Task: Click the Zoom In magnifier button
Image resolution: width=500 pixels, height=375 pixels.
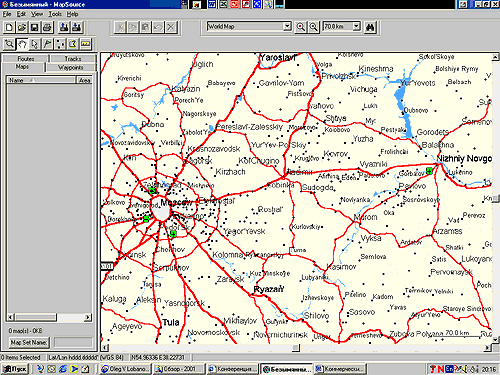Action: click(301, 27)
